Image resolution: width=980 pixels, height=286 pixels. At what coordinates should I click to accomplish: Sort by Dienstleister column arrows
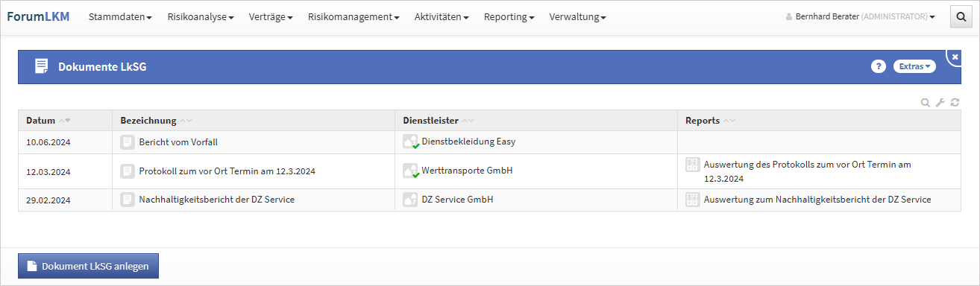point(468,121)
